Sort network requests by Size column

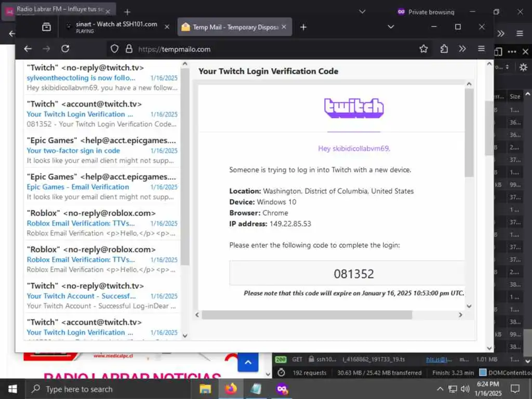pos(515,97)
